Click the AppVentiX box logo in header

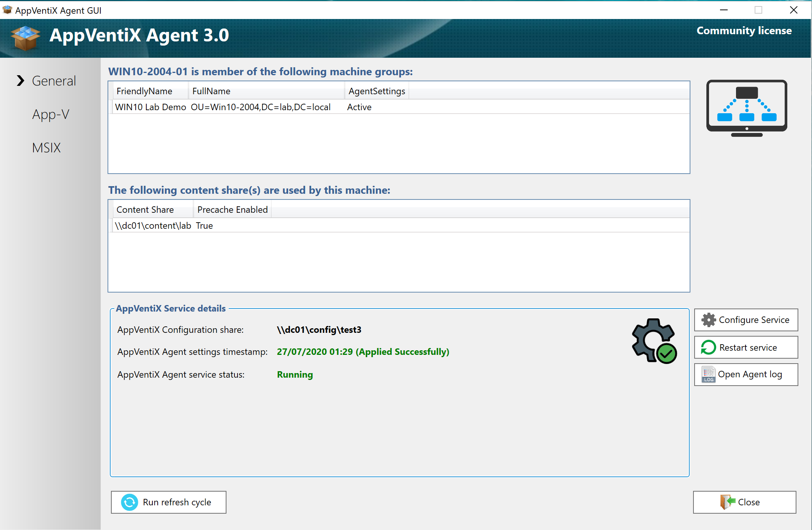point(25,38)
